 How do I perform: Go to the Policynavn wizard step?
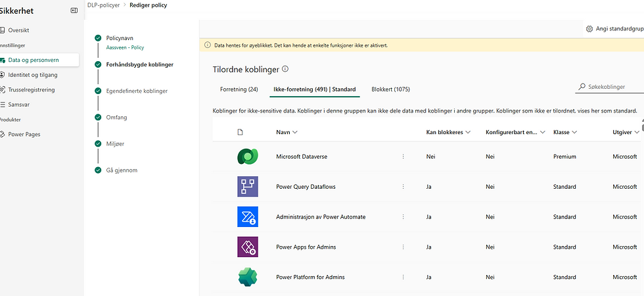click(x=120, y=38)
